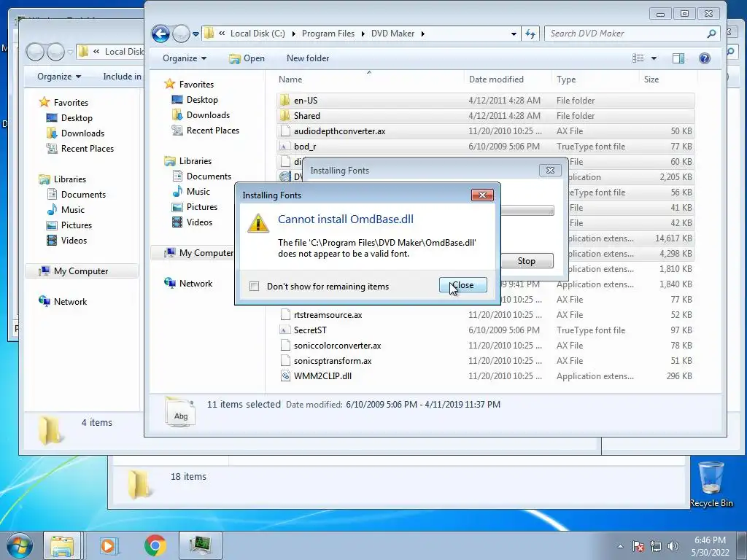Open Organize menu in back explorer window
The height and width of the screenshot is (560, 747).
[59, 76]
